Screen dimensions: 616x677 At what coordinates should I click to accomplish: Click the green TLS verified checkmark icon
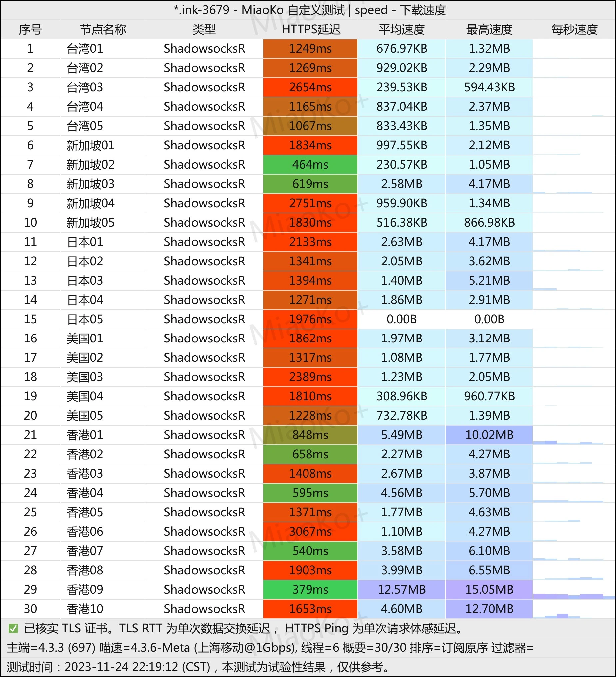point(13,628)
